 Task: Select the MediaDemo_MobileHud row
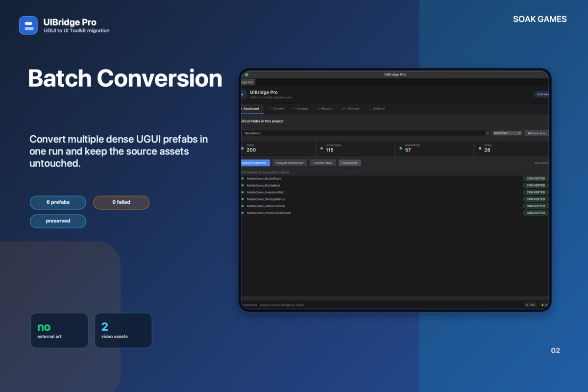tap(394, 185)
